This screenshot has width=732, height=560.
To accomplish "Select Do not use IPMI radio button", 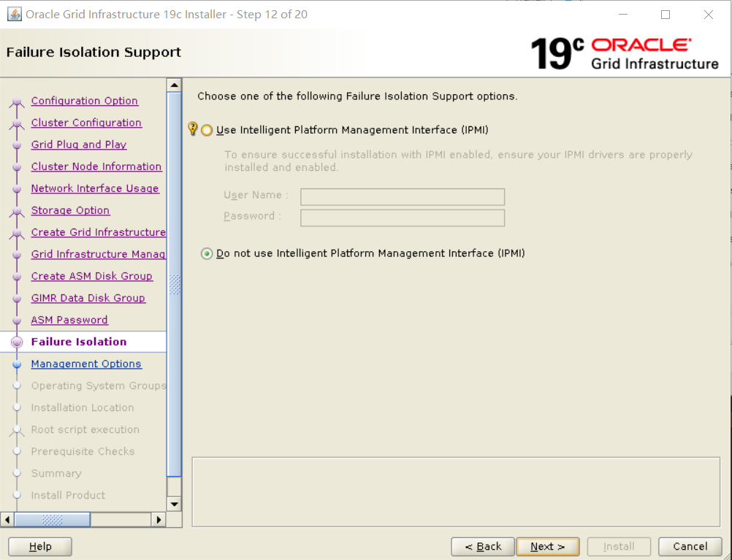I will [x=206, y=254].
